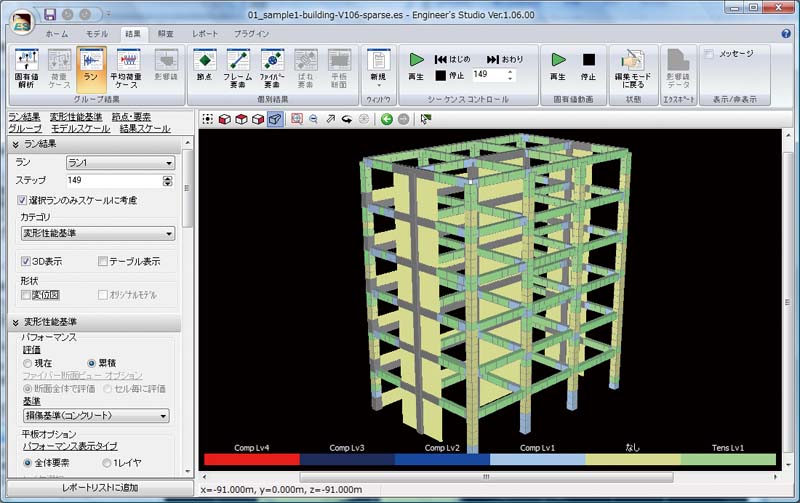Viewport: 800px width, 503px height.
Task: Select the 1レイヤ radio button
Action: (106, 463)
